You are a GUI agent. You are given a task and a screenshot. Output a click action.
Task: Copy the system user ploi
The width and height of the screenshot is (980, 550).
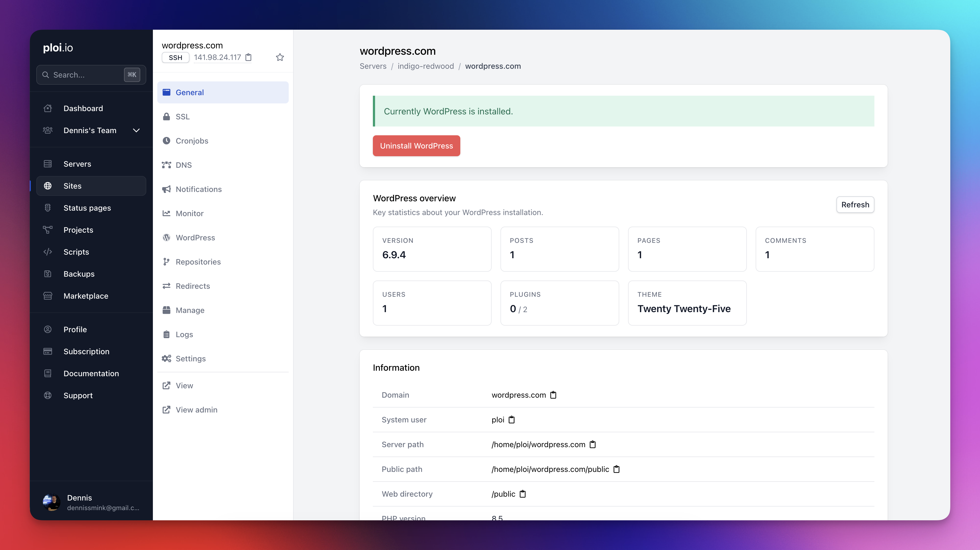click(512, 420)
